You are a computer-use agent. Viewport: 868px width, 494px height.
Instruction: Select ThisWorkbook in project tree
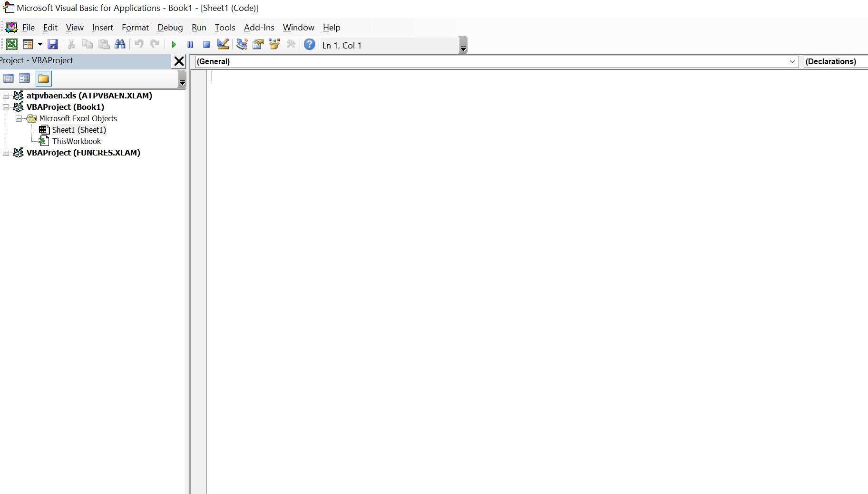77,141
